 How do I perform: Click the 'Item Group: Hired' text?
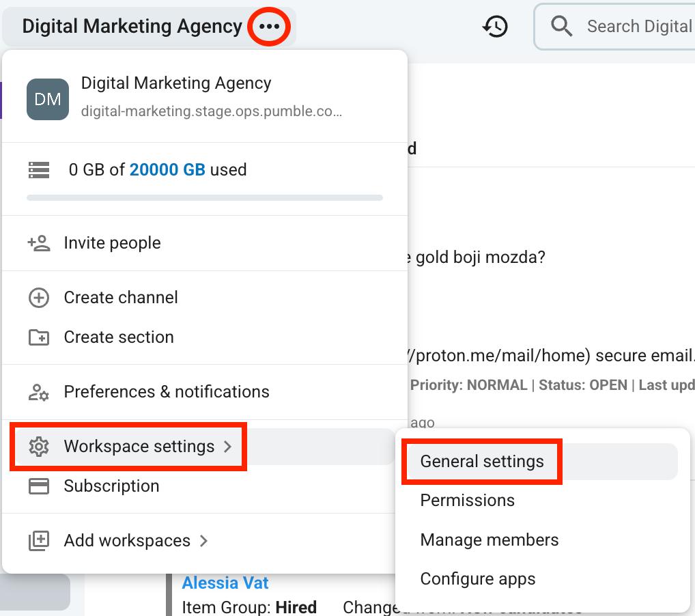[x=250, y=607]
